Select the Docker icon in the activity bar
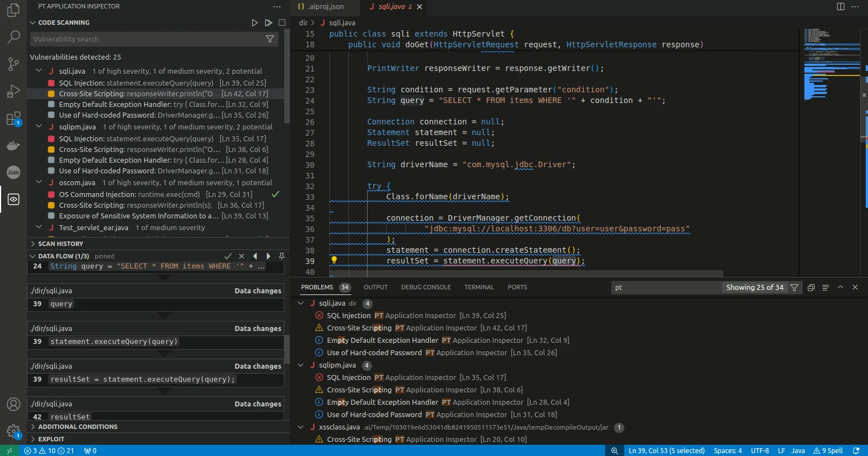The width and height of the screenshot is (868, 456). [13, 145]
